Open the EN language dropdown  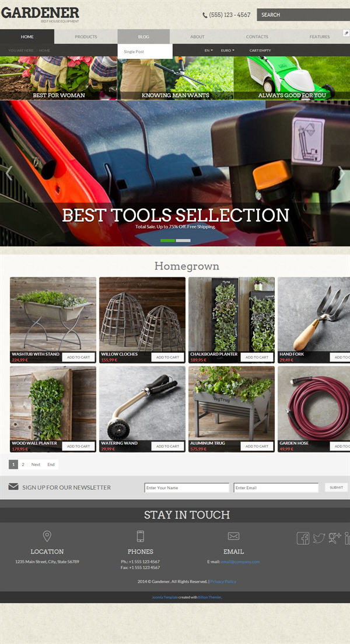208,51
